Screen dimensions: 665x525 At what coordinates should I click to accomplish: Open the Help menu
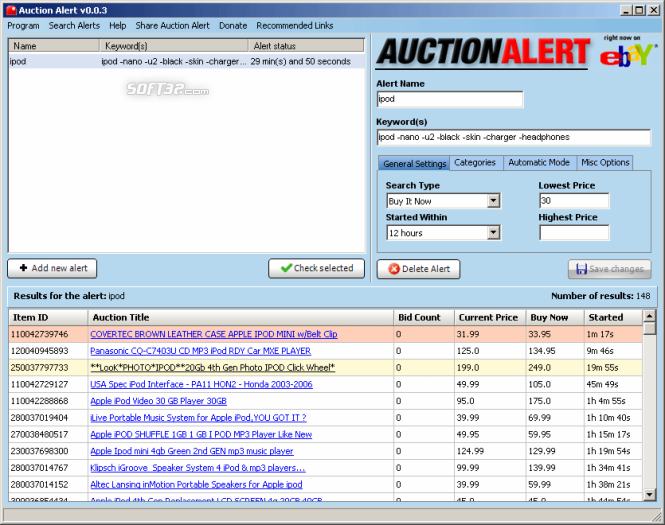point(117,25)
